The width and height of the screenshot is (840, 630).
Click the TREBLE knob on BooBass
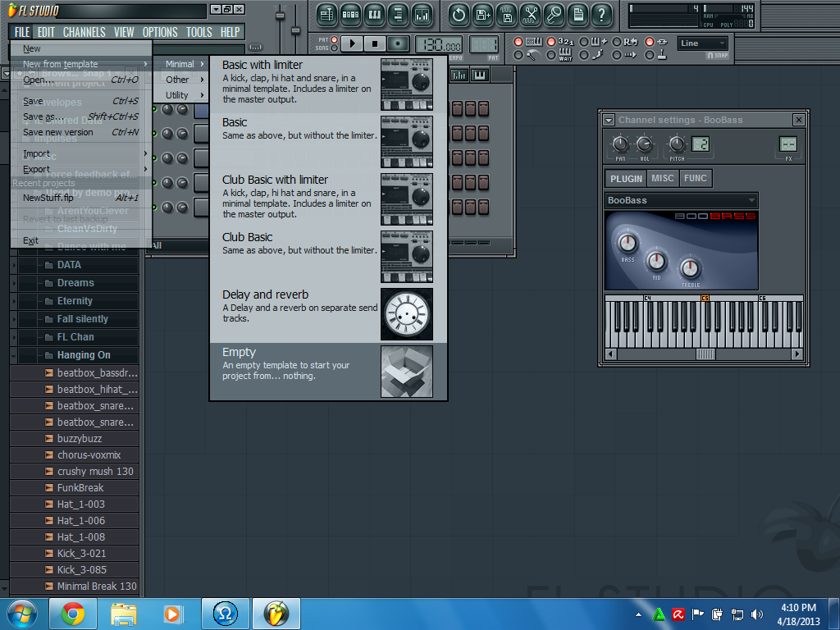690,267
